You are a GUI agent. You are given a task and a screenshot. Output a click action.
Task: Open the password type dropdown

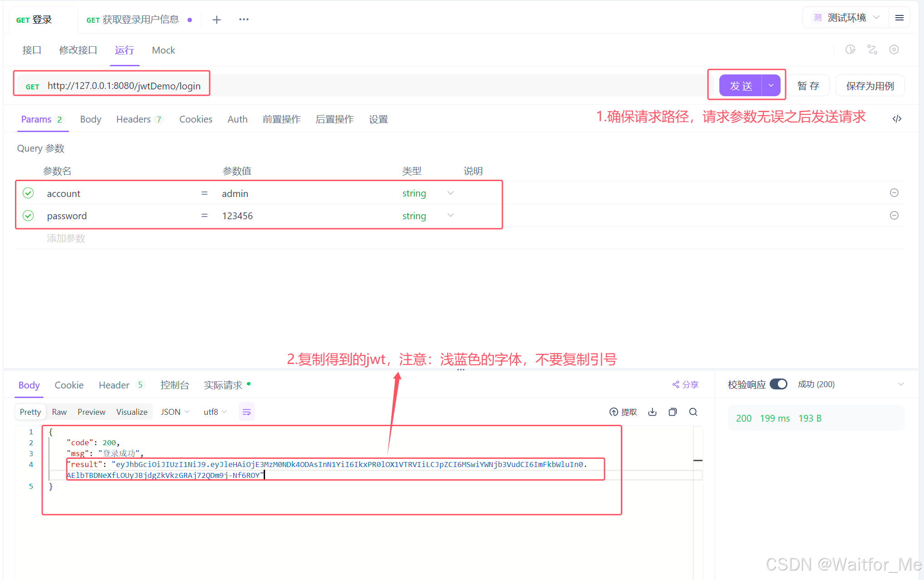click(x=450, y=216)
